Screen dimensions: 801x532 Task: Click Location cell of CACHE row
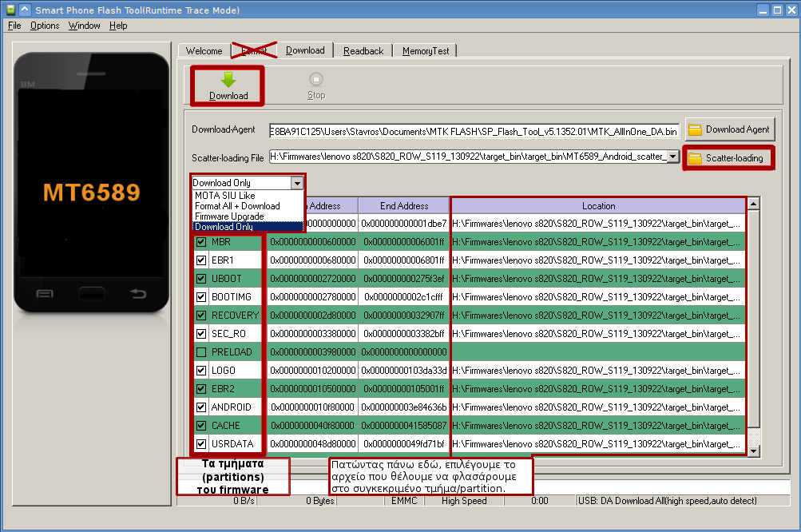pyautogui.click(x=598, y=426)
